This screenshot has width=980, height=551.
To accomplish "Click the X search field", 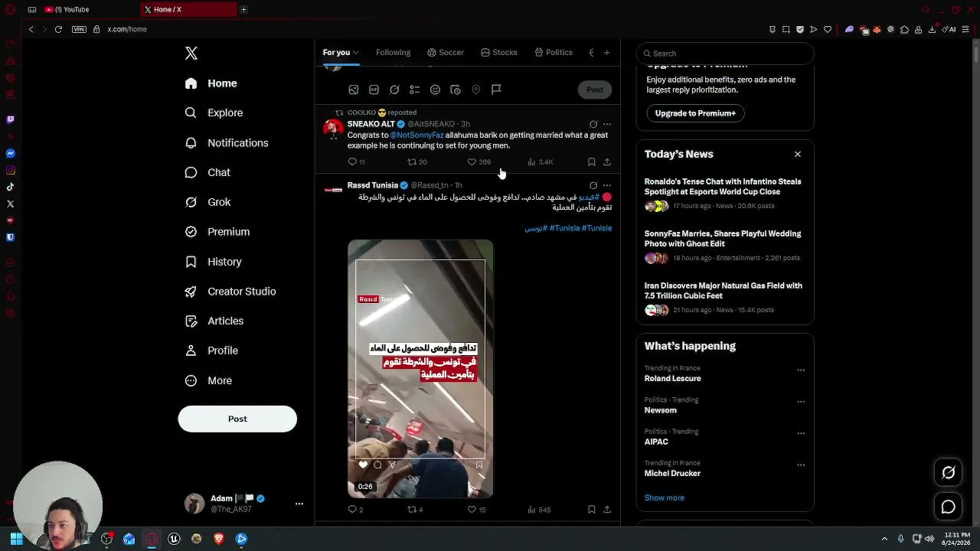I will click(x=724, y=54).
